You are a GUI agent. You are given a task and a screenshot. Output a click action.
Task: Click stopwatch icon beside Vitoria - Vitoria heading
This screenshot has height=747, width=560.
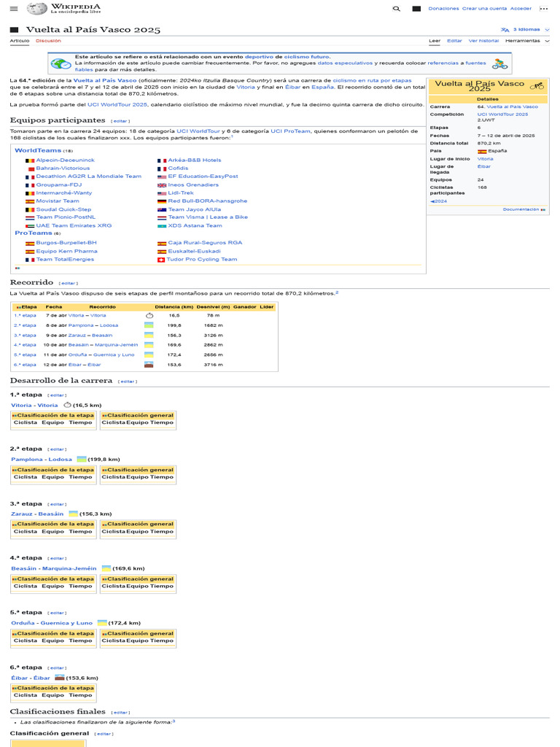tap(67, 405)
